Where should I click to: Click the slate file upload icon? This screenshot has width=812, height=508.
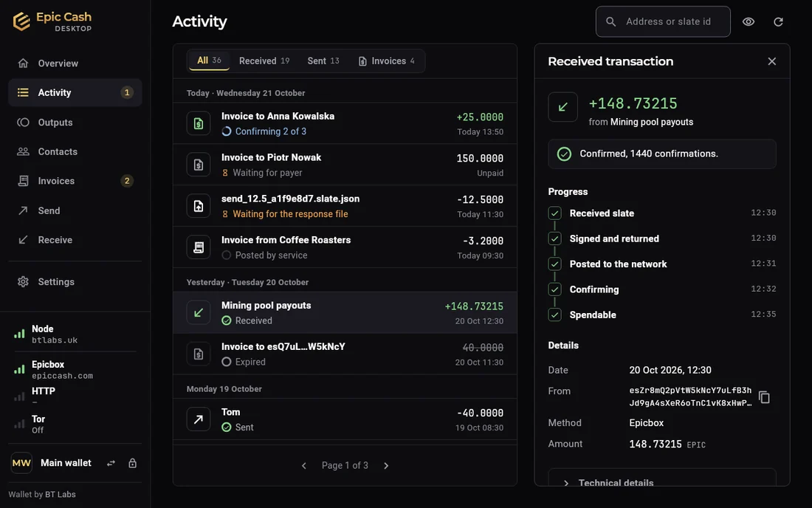(x=199, y=206)
